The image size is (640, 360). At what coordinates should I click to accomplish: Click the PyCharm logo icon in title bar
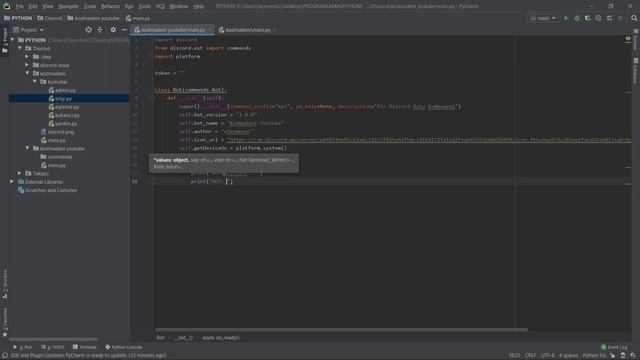[7, 6]
